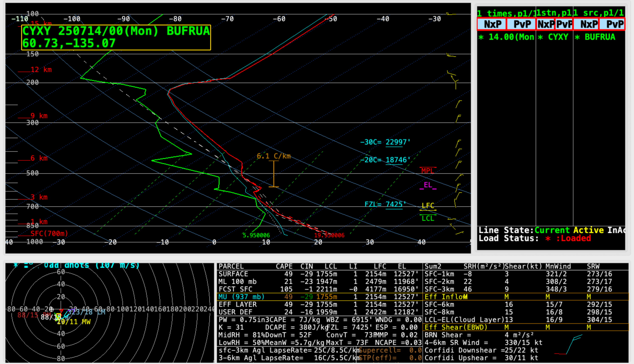Click the PvP button under times
The height and width of the screenshot is (364, 634).
coord(521,24)
